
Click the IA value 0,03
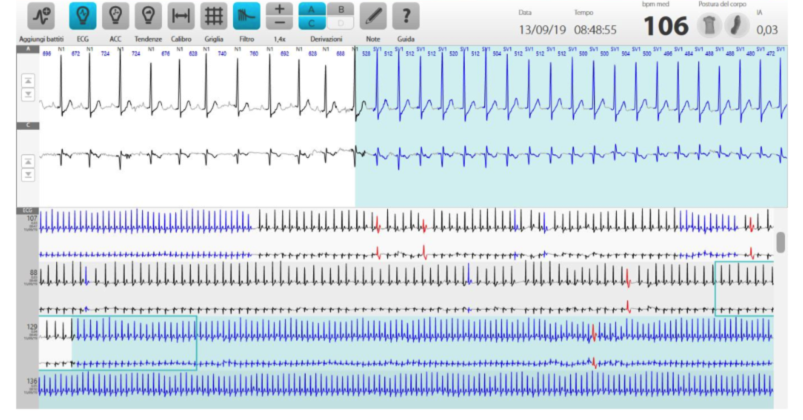767,30
